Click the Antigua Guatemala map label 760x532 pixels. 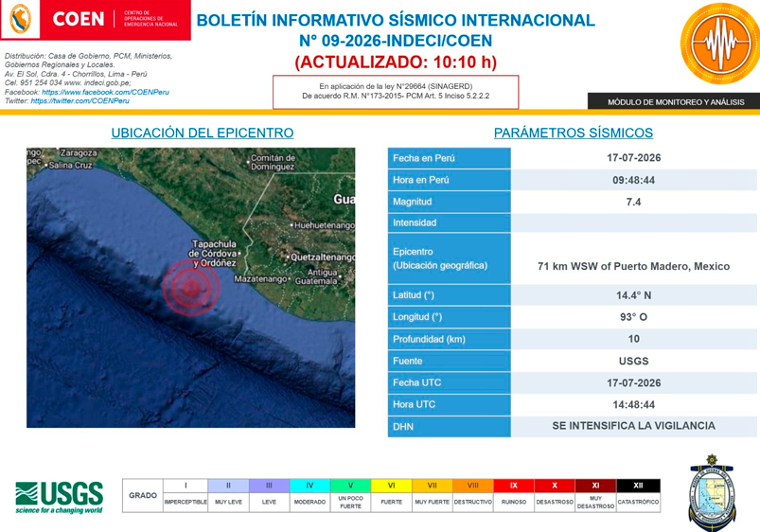point(316,276)
